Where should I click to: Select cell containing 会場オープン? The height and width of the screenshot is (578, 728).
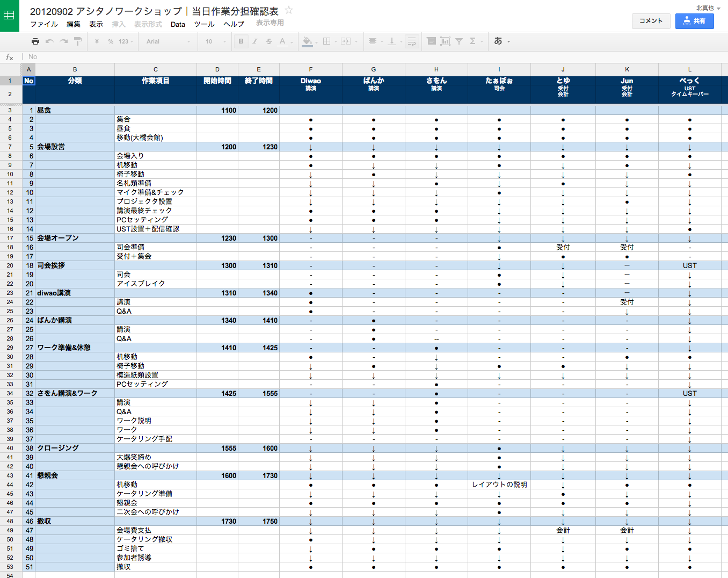click(x=75, y=238)
